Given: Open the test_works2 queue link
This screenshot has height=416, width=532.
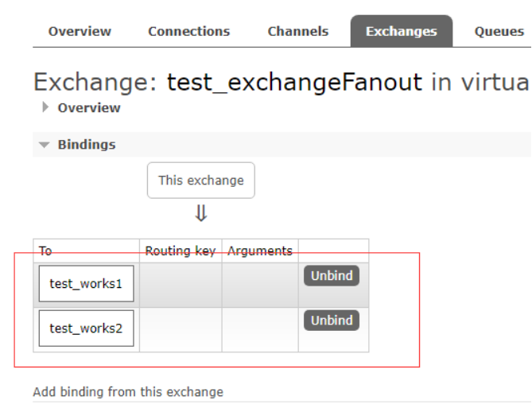Looking at the screenshot, I should click(x=86, y=329).
